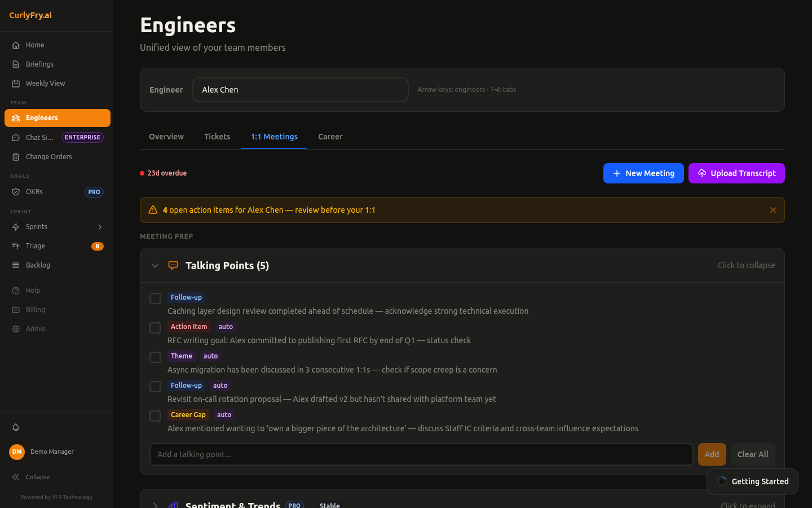
Task: Click the talking point input field
Action: 421,454
